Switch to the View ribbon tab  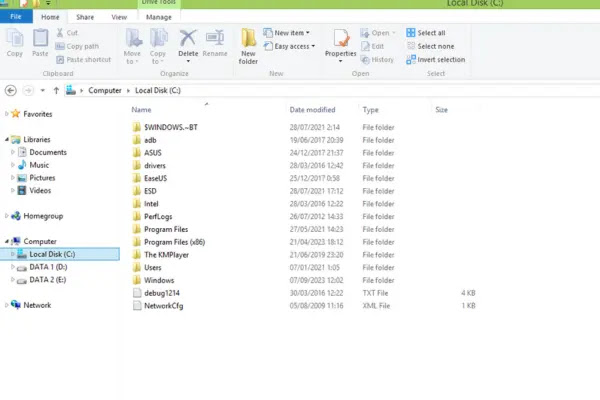[x=119, y=17]
